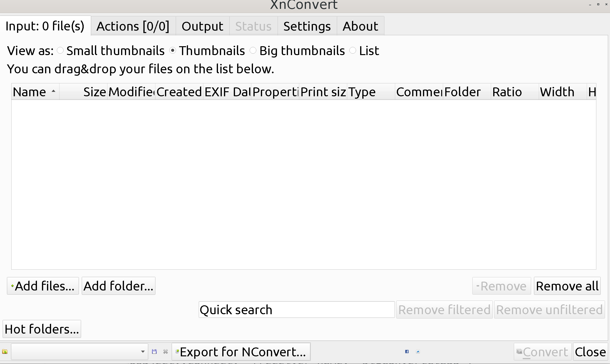Screen dimensions: 610x364
Task: Click the delete script X icon
Action: [x=165, y=352]
